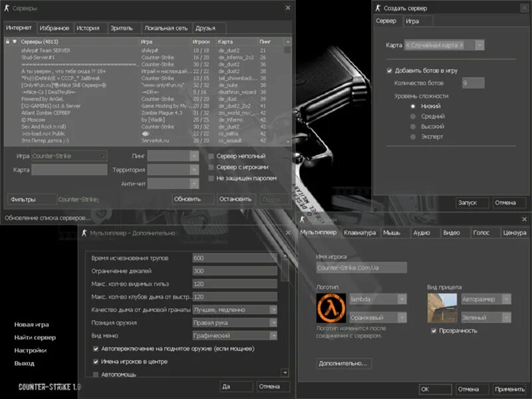Enable 'Не защищен паролем' filter checkbox
This screenshot has height=399, width=532.
[x=211, y=178]
